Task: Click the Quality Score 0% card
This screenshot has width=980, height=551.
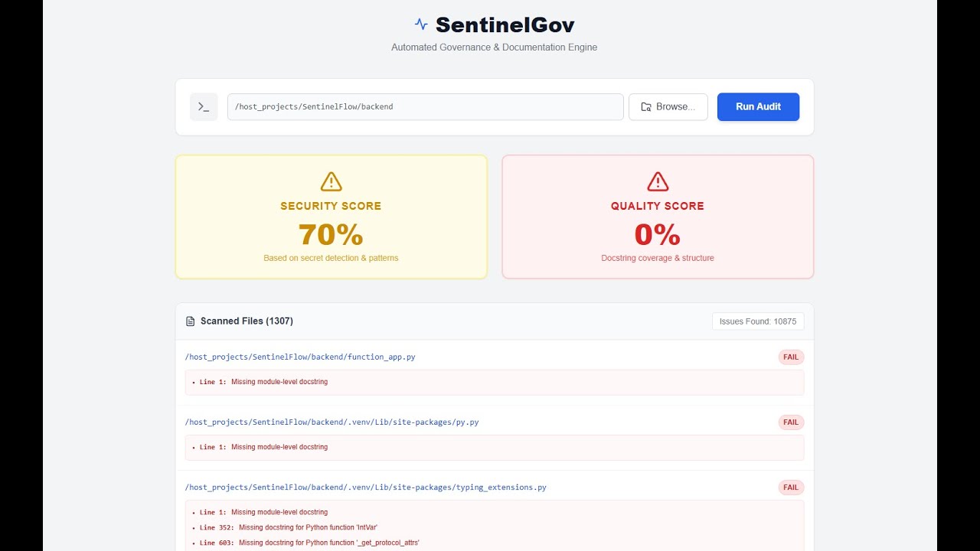Action: [657, 217]
